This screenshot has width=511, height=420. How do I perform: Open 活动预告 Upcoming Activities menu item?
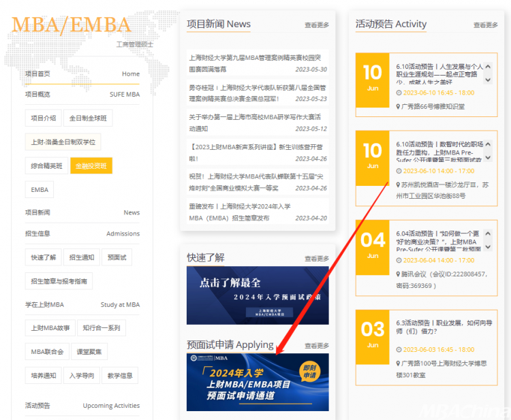click(82, 406)
